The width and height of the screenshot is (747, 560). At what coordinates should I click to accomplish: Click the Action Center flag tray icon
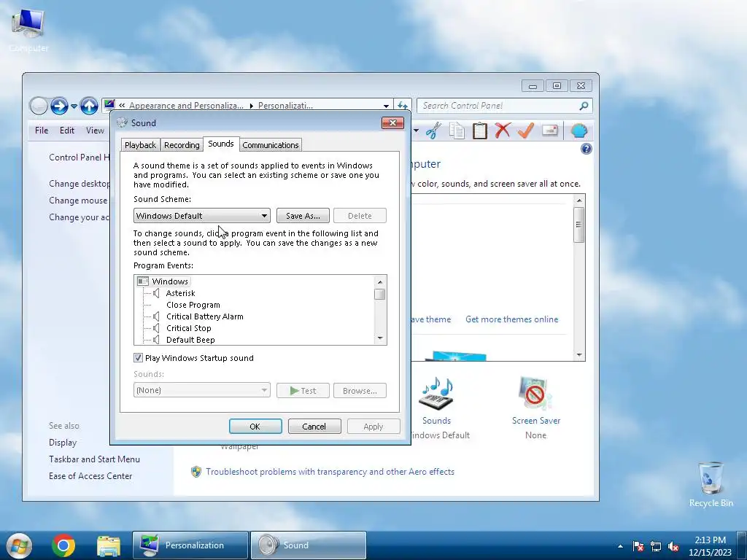(638, 546)
